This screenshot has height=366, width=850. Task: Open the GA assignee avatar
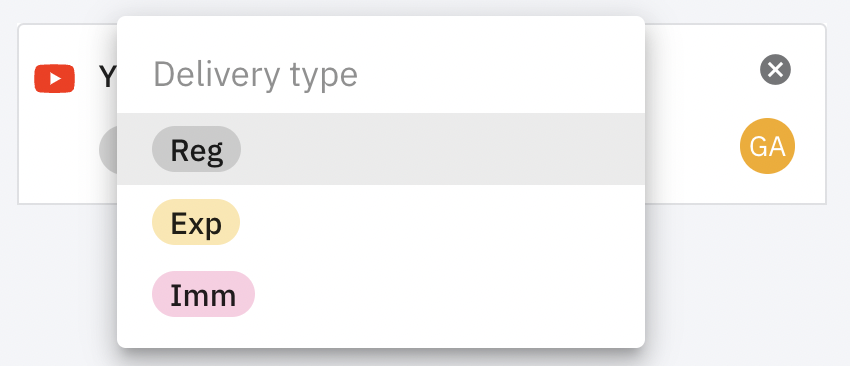click(x=767, y=146)
